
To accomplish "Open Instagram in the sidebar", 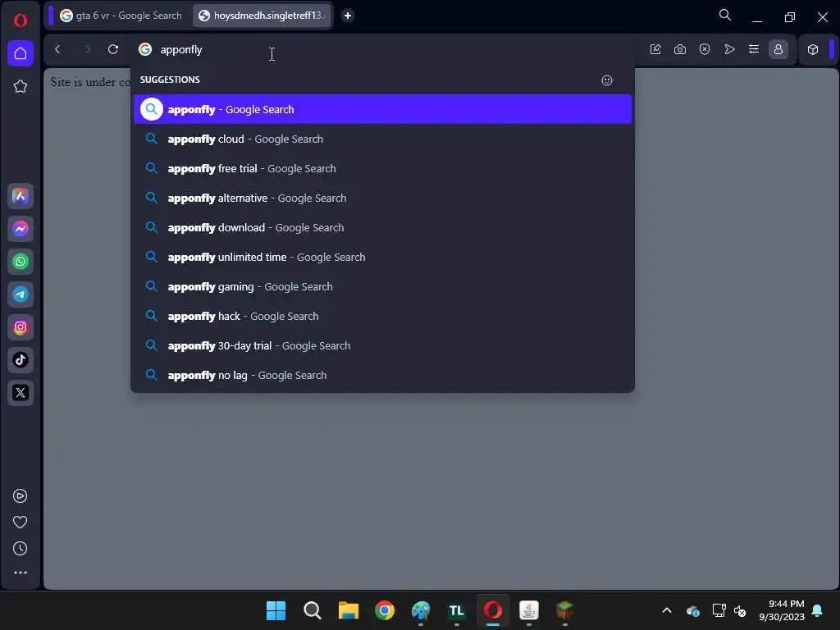I will pyautogui.click(x=21, y=327).
